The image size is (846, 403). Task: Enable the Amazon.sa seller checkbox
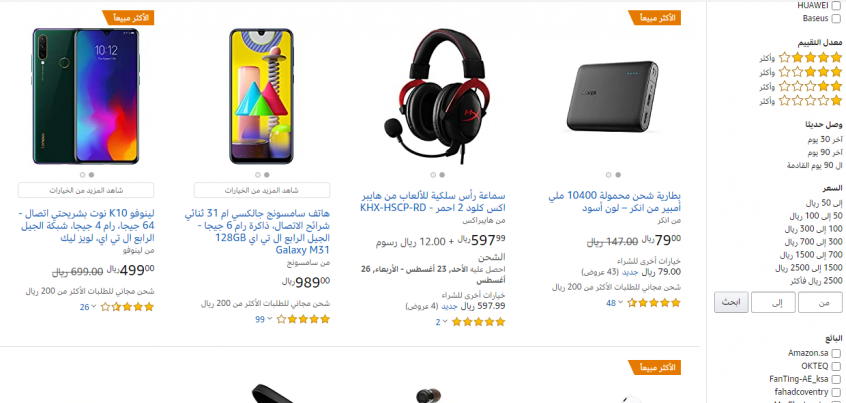[836, 353]
